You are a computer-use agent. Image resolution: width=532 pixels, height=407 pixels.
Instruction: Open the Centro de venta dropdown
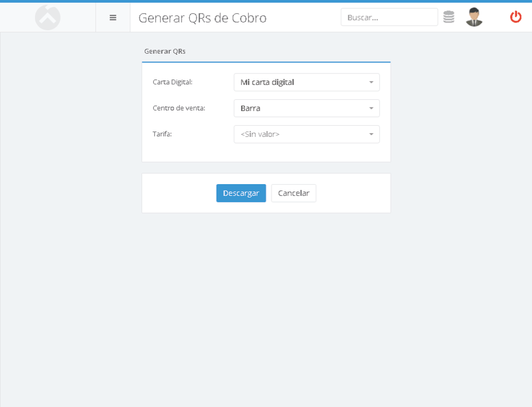tap(306, 108)
